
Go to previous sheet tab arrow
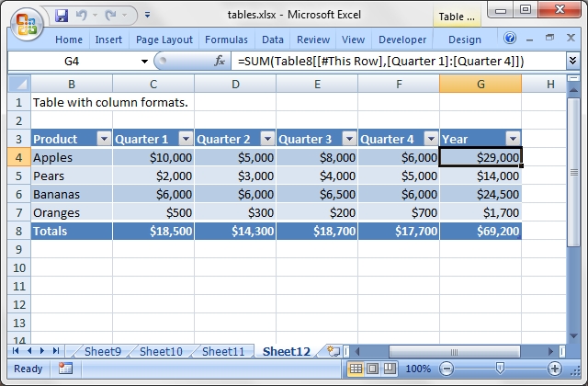28,351
